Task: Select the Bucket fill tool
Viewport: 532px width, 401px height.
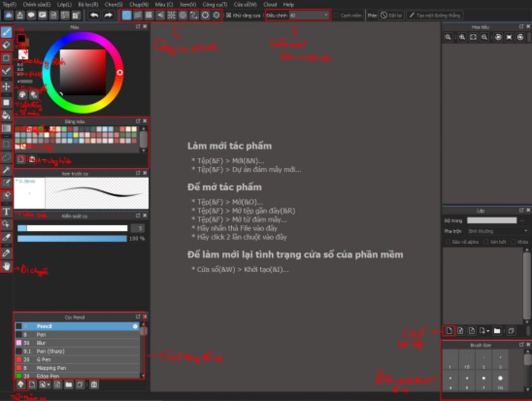Action: [x=6, y=115]
